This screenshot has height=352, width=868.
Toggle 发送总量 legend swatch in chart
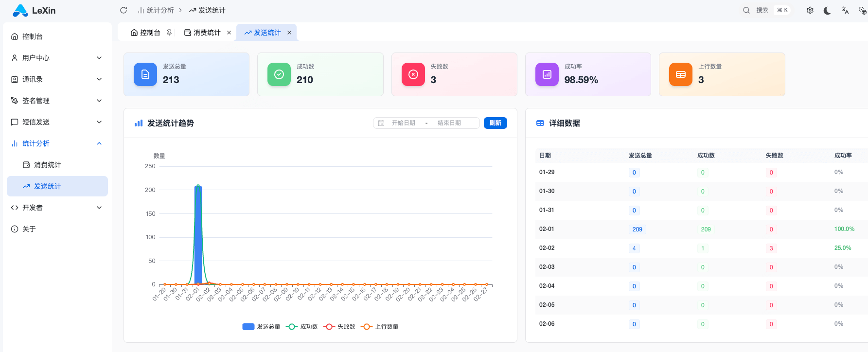coord(248,327)
